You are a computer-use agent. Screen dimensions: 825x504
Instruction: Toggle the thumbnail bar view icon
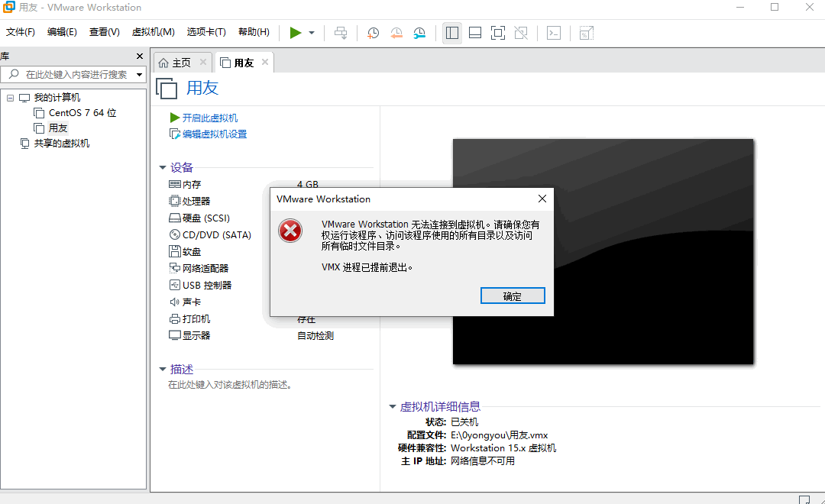[475, 33]
